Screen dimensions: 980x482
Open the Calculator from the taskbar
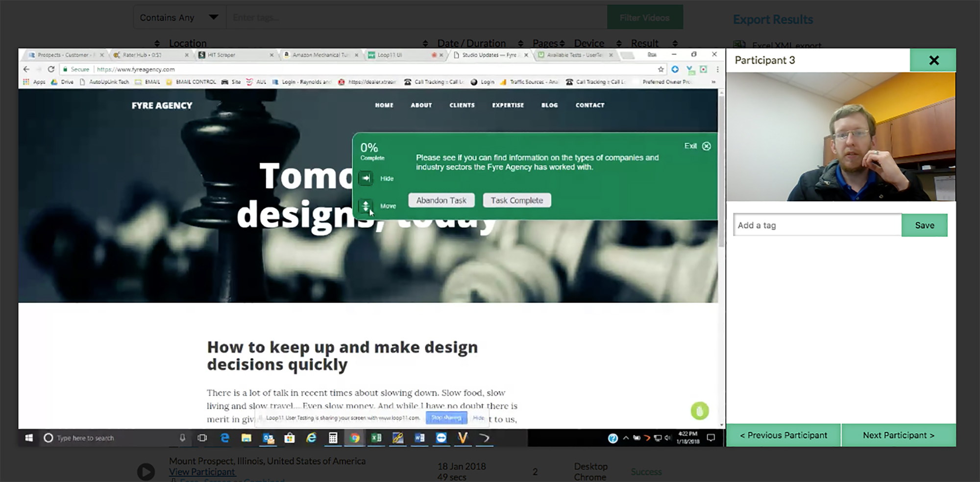point(333,438)
